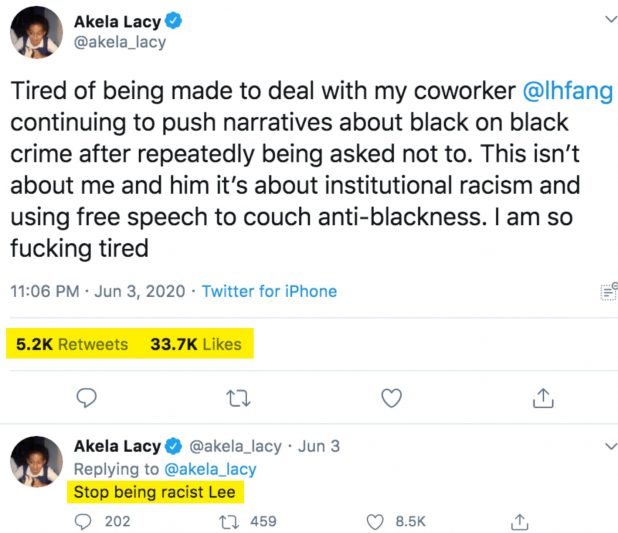Click the reply tweet profile avatar
This screenshot has height=533, width=618.
point(37,461)
